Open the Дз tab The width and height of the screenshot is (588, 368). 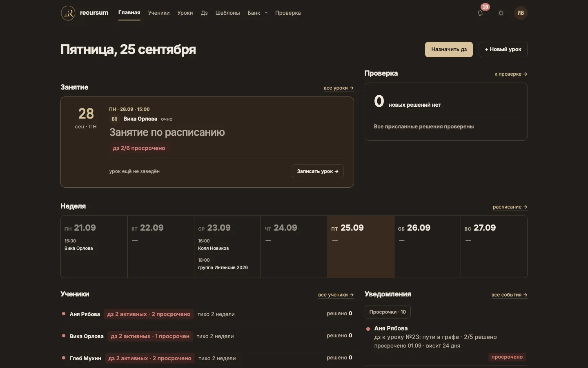(204, 13)
